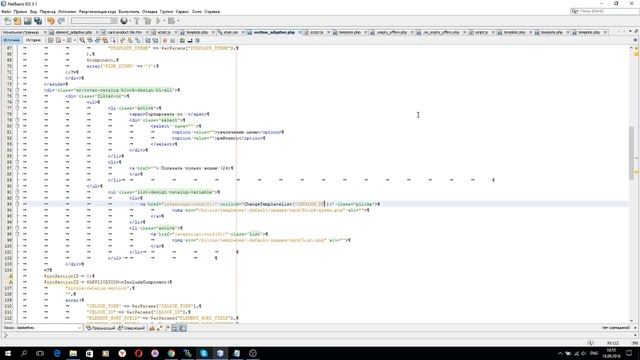Click the globe browser icon in main toolbar
The image size is (640, 360).
[124, 21]
